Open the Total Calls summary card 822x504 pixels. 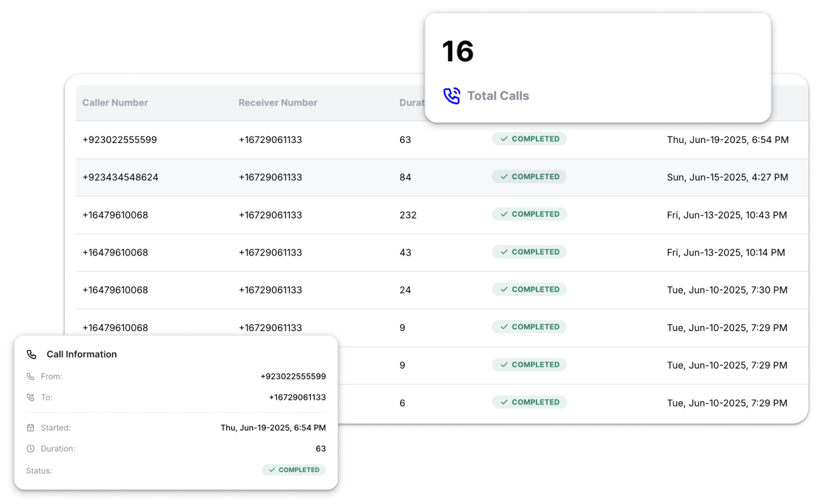598,67
